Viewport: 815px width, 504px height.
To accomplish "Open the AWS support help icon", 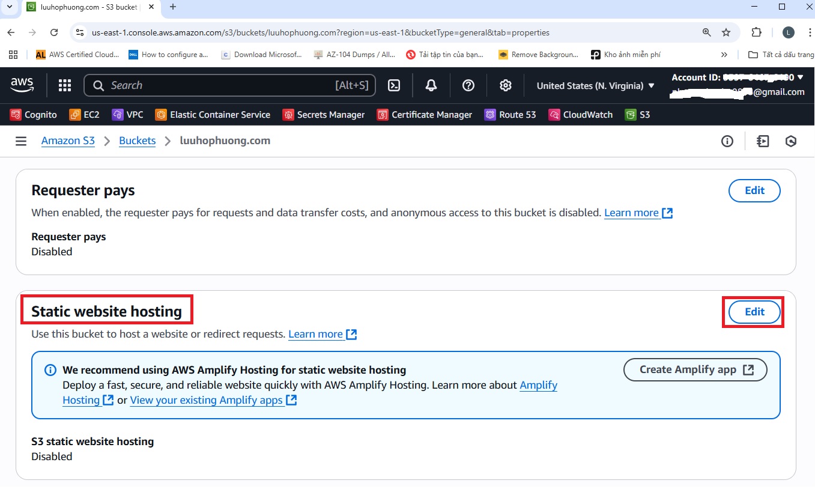I will pyautogui.click(x=468, y=86).
